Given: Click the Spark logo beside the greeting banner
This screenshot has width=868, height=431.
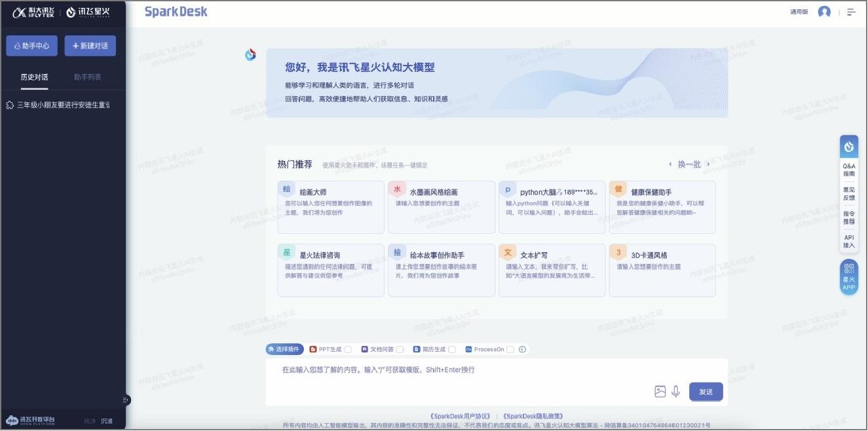Looking at the screenshot, I should pyautogui.click(x=250, y=54).
